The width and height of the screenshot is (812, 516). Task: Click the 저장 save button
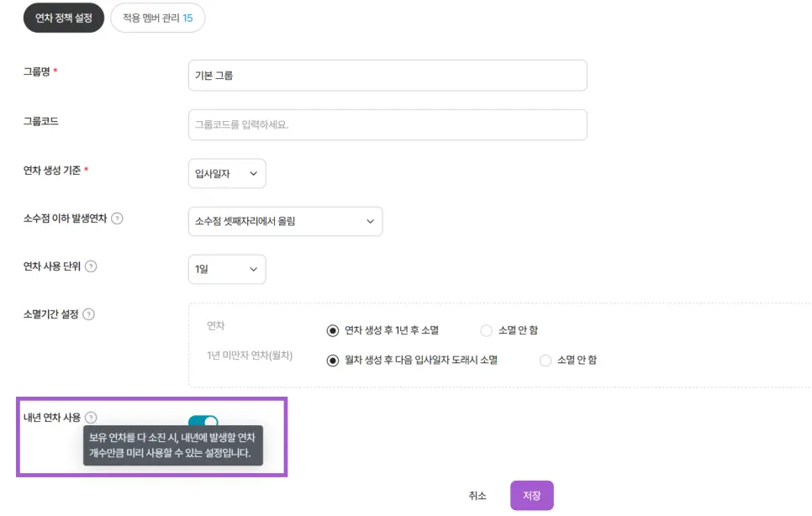[x=531, y=496]
